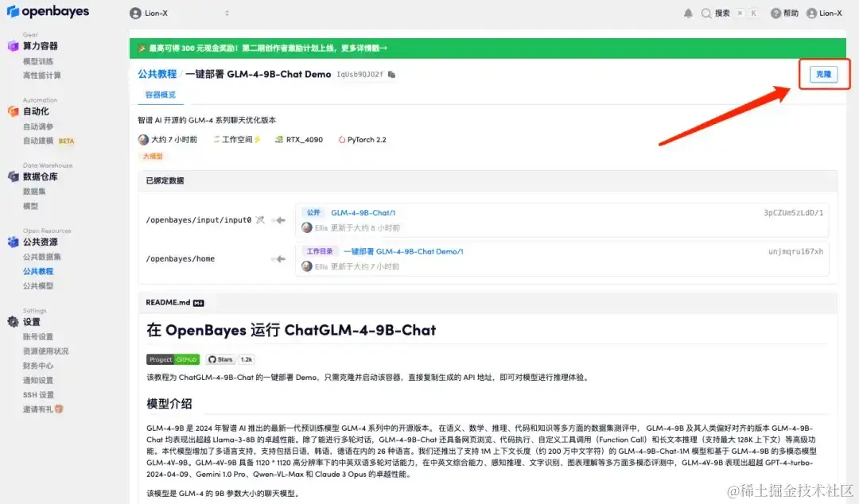Screen dimensions: 859x504
Task: Click the Markdown icon beside README.md
Action: point(198,303)
